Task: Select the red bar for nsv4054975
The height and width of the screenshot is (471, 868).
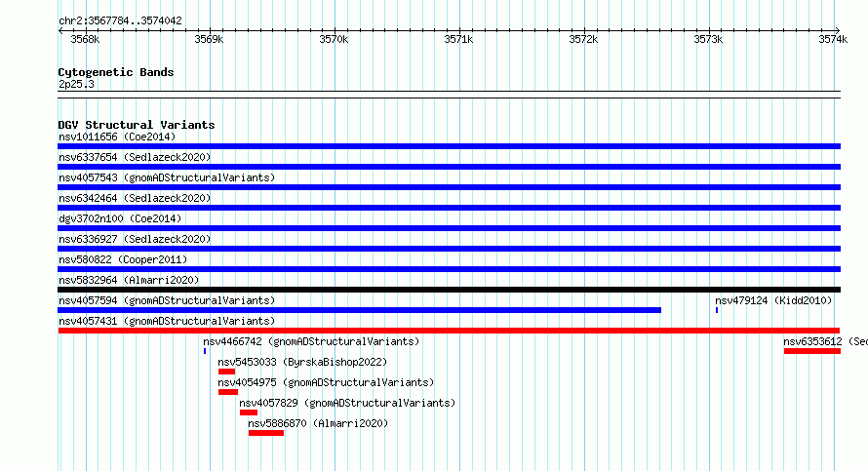Action: tap(228, 392)
